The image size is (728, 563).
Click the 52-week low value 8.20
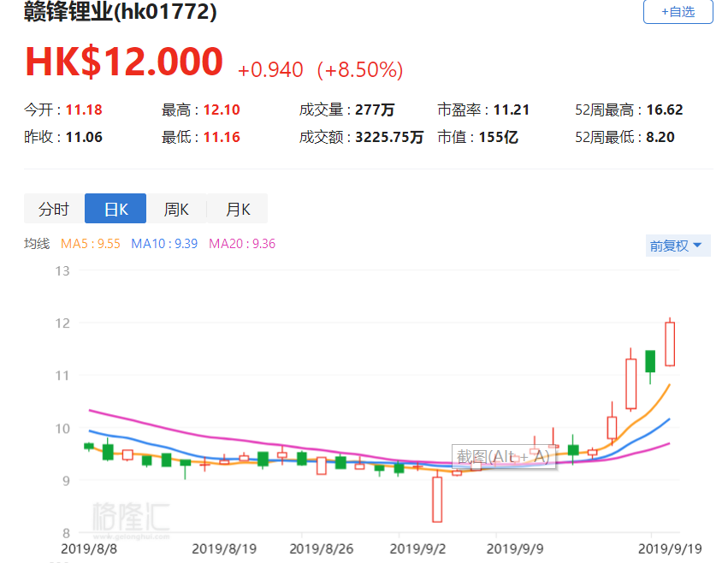click(x=660, y=137)
